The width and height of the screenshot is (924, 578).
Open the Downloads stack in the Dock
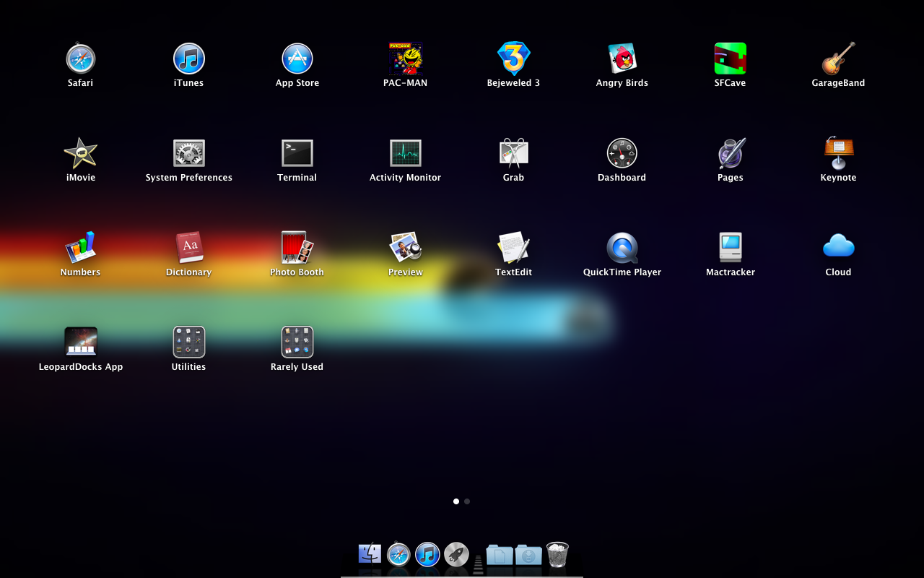click(528, 554)
